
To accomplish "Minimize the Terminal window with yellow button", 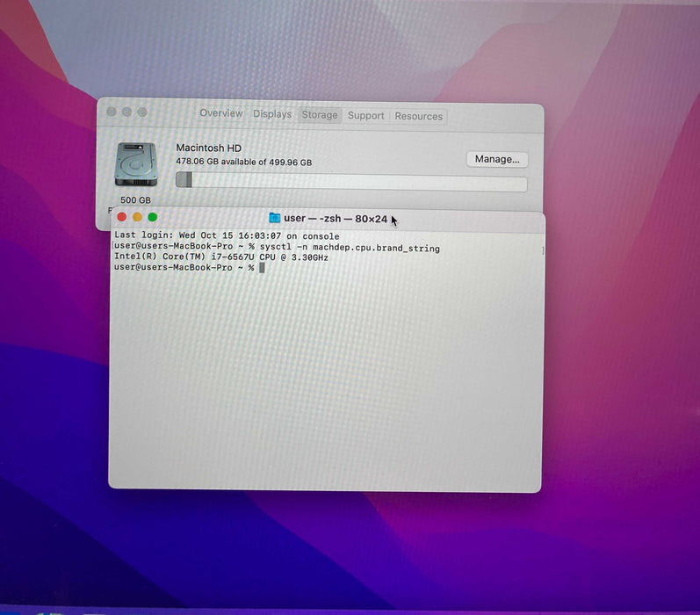I will 137,217.
